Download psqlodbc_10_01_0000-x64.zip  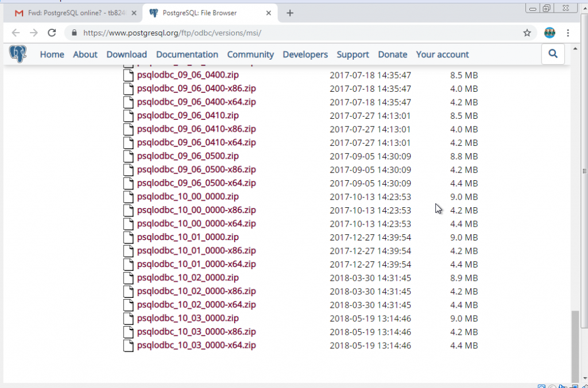[x=196, y=264]
